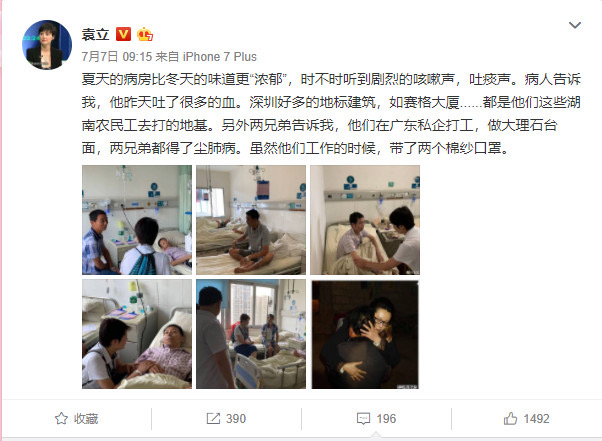Open third photo of patient holding hands
602x441 pixels.
(365, 220)
